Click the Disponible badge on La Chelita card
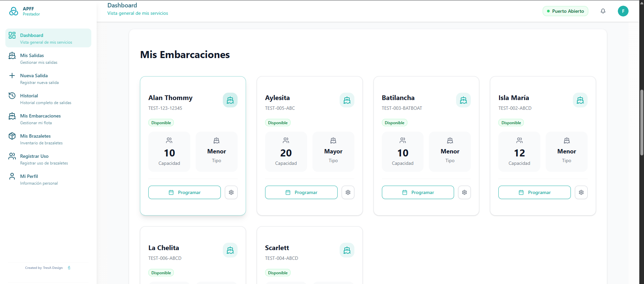Screen dimensions: 644x284 pyautogui.click(x=161, y=273)
